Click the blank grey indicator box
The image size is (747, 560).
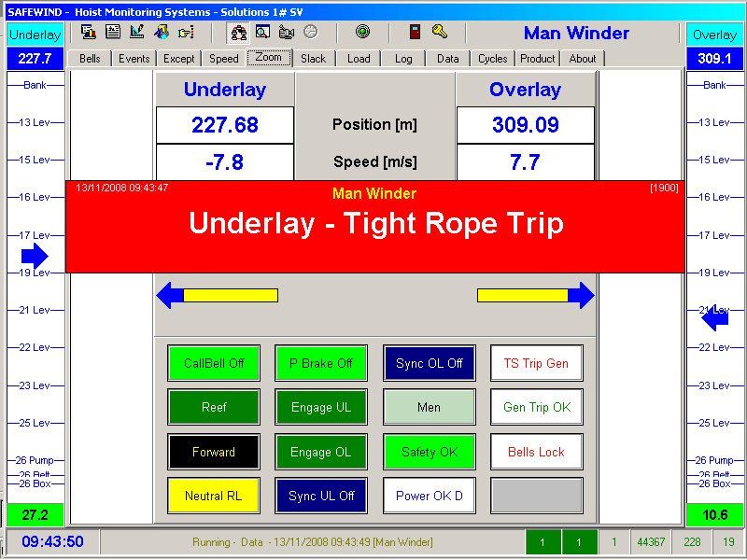pos(537,496)
